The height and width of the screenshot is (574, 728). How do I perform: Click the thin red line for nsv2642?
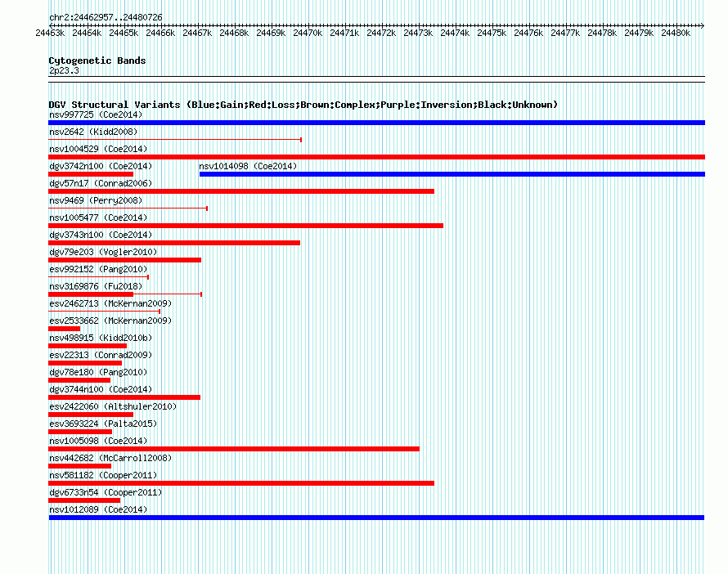click(175, 140)
